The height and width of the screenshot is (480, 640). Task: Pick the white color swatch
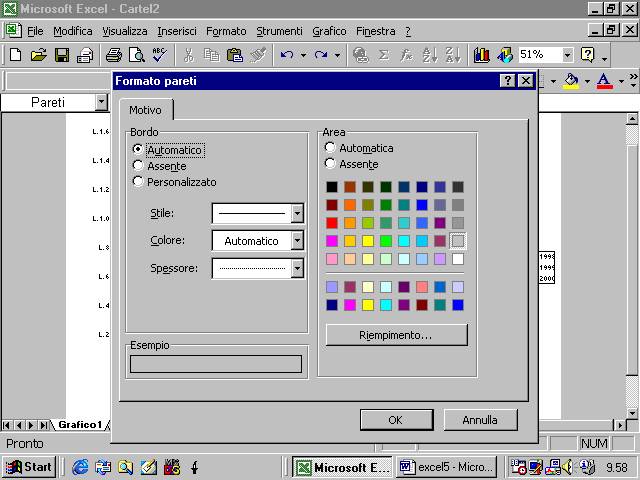[x=458, y=259]
